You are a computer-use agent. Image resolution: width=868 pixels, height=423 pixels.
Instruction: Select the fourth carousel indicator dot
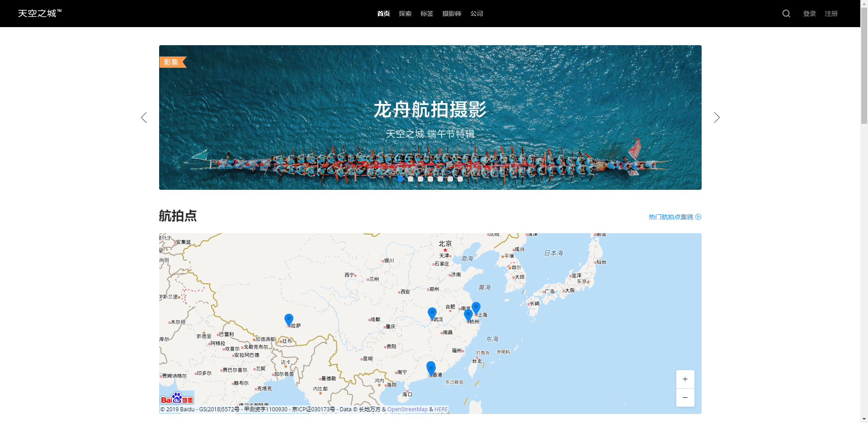pyautogui.click(x=430, y=179)
